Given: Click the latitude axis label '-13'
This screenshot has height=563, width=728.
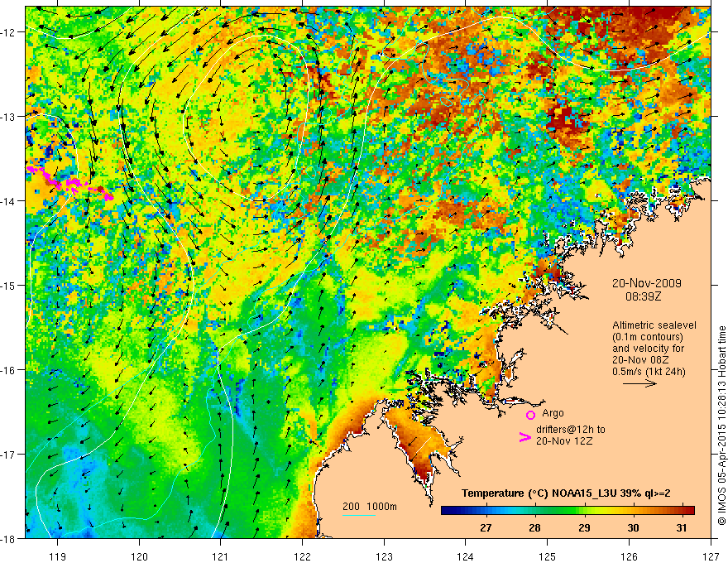Looking at the screenshot, I should coord(9,117).
